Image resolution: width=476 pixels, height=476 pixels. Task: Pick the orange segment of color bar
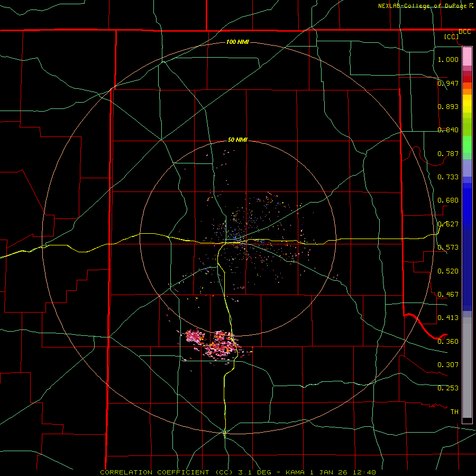(467, 89)
